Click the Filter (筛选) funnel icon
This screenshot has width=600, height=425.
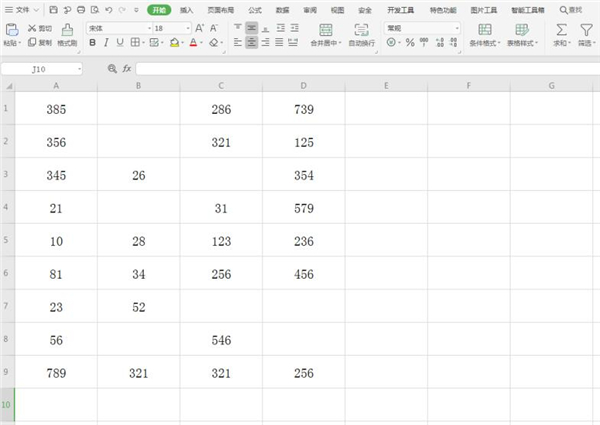(x=587, y=30)
